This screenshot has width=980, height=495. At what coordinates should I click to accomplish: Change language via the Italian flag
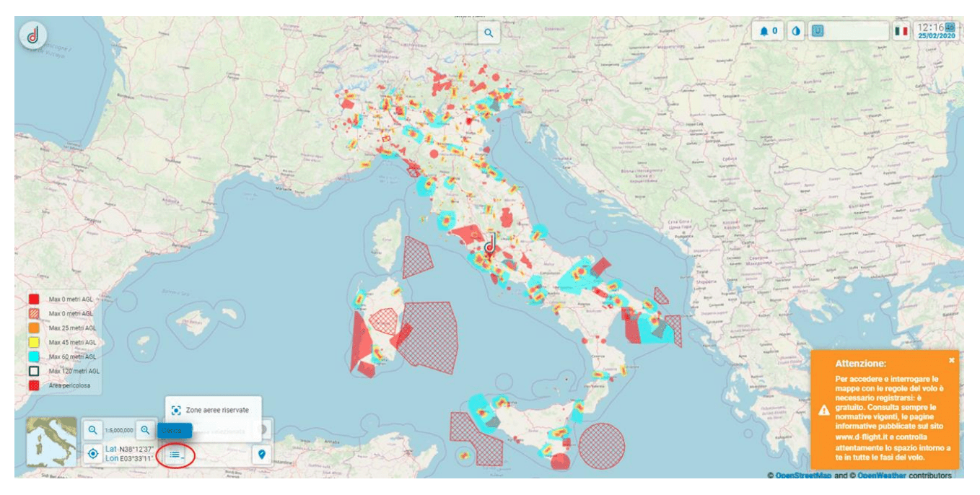pos(901,32)
